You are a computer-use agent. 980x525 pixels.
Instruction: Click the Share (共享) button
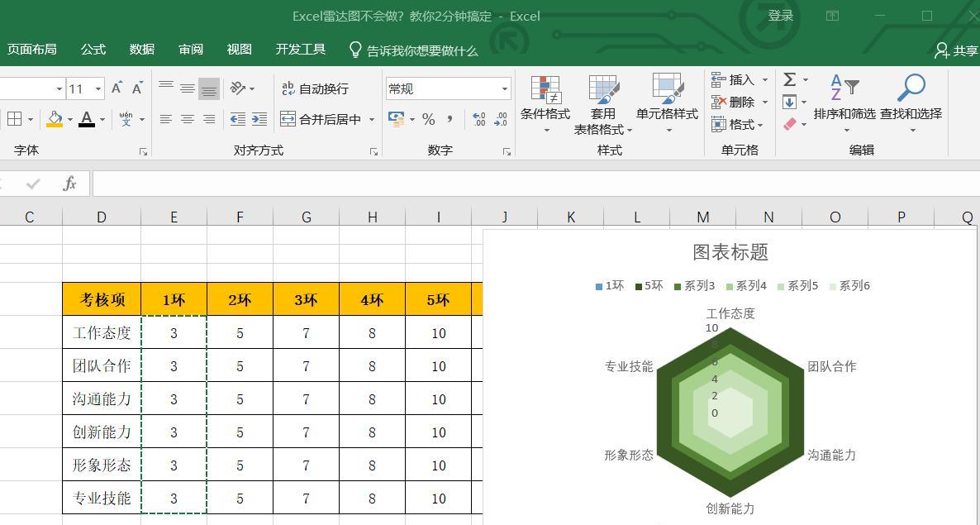(956, 50)
